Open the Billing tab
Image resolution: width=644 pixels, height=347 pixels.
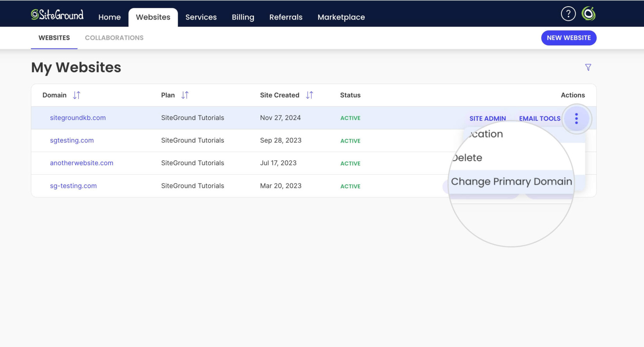(243, 17)
